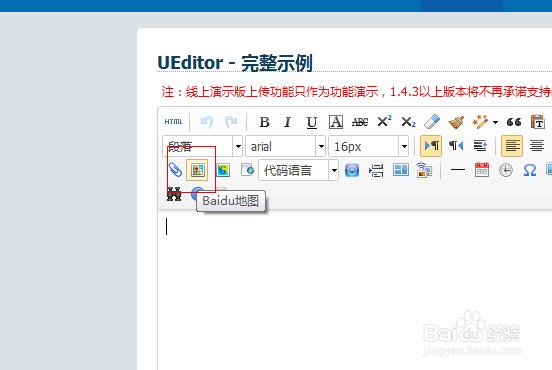Click inside the editor text area

355,290
